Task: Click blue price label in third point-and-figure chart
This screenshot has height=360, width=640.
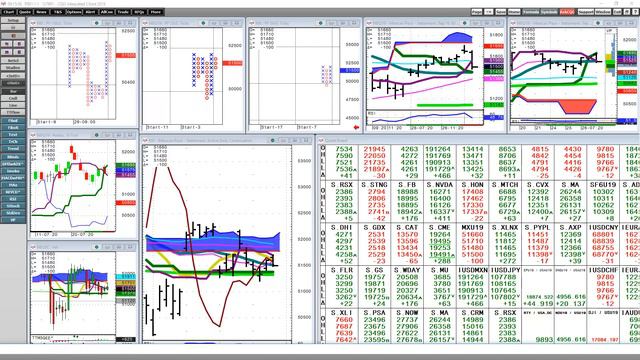Action: tap(350, 70)
